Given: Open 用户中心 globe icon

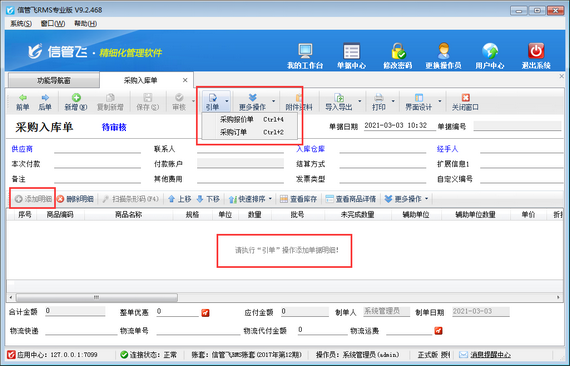Looking at the screenshot, I should coord(490,51).
